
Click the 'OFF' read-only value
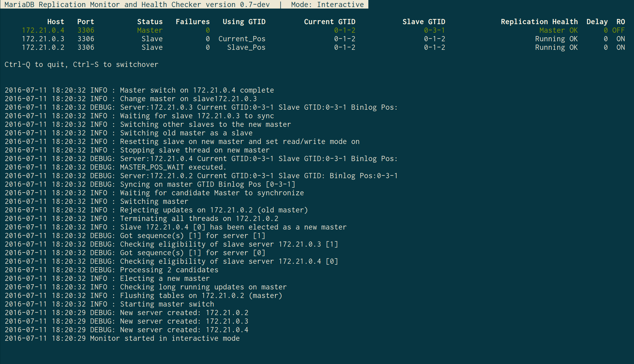618,30
